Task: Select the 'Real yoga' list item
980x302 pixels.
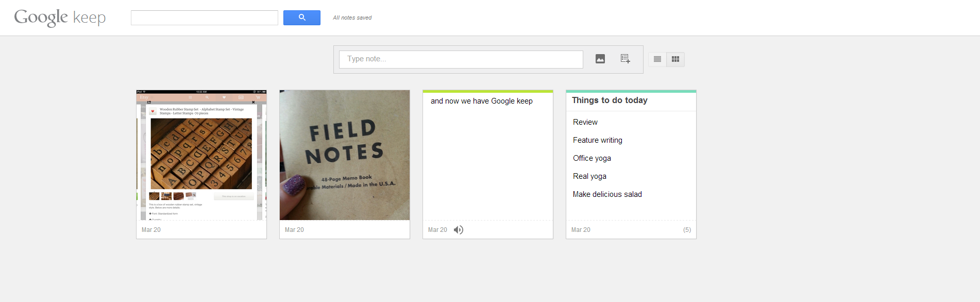Action: tap(589, 176)
